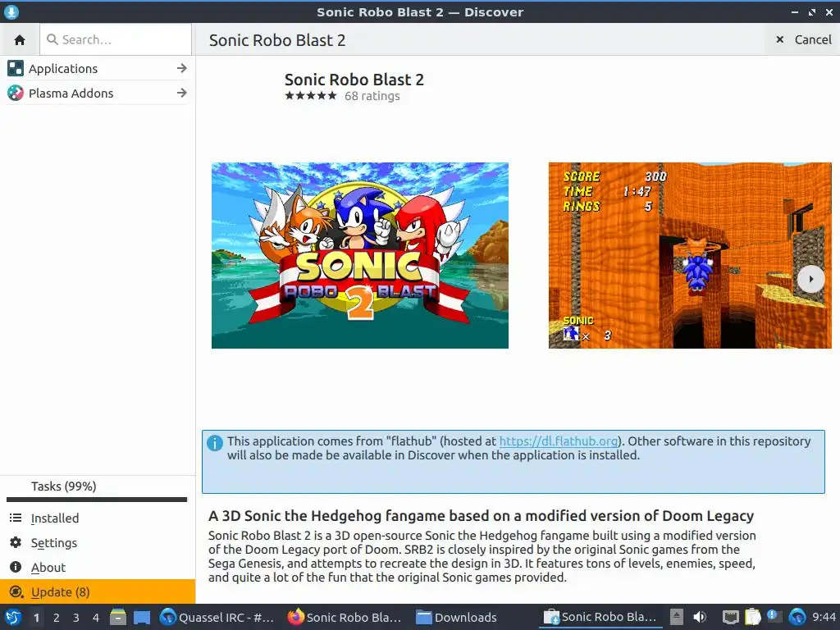Click the removable media eject tray icon
Image resolution: width=840 pixels, height=630 pixels.
click(677, 617)
